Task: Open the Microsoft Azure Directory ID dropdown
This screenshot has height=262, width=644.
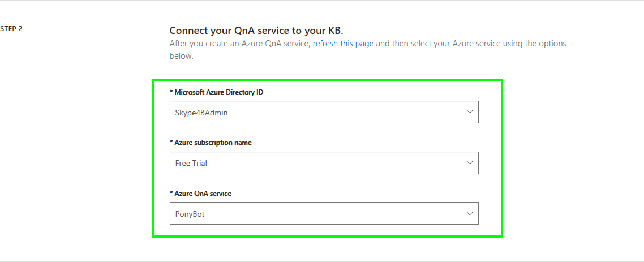Action: 324,112
